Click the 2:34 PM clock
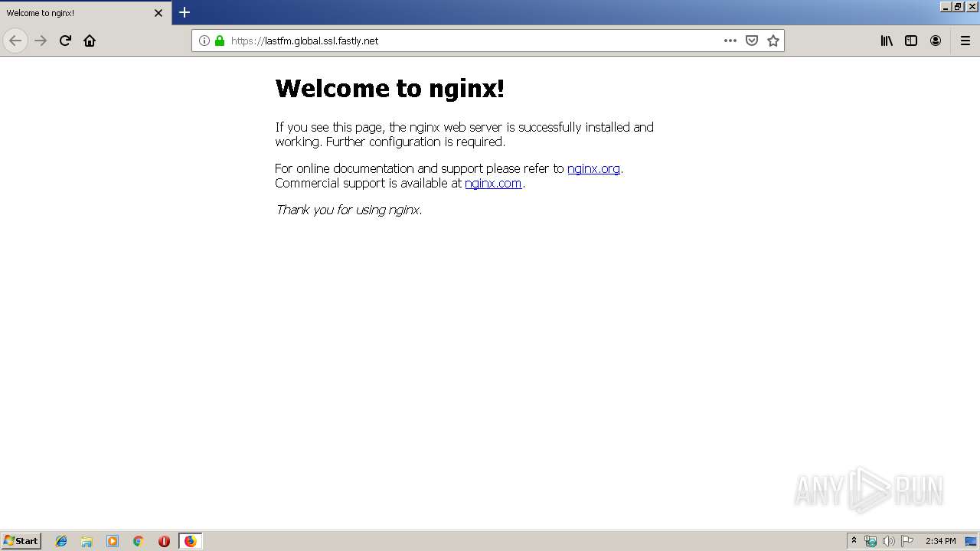980x551 pixels. [940, 541]
